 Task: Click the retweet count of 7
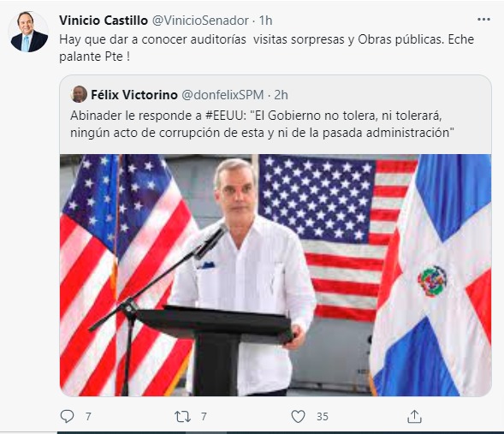coord(204,417)
